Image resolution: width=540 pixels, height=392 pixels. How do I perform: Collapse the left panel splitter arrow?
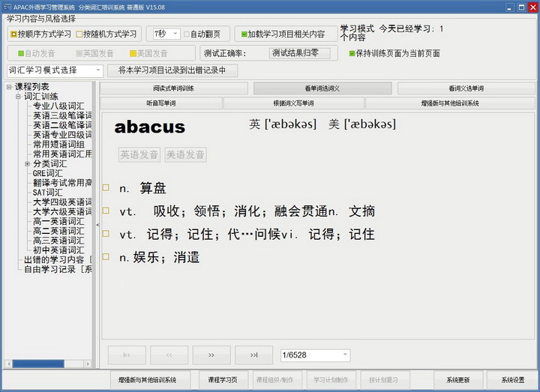(x=97, y=225)
